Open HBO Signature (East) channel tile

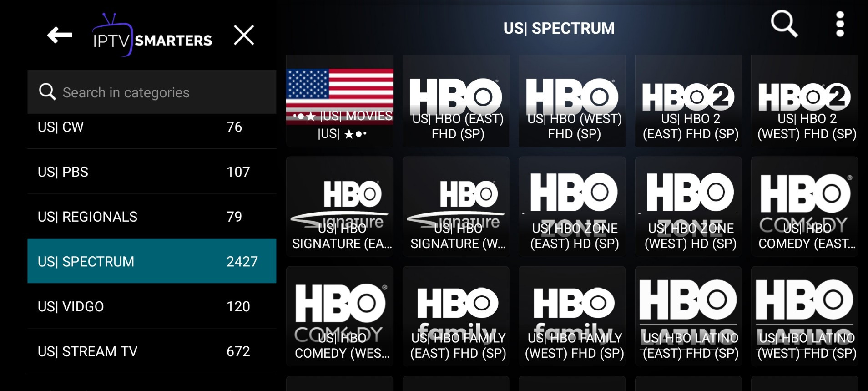(339, 207)
